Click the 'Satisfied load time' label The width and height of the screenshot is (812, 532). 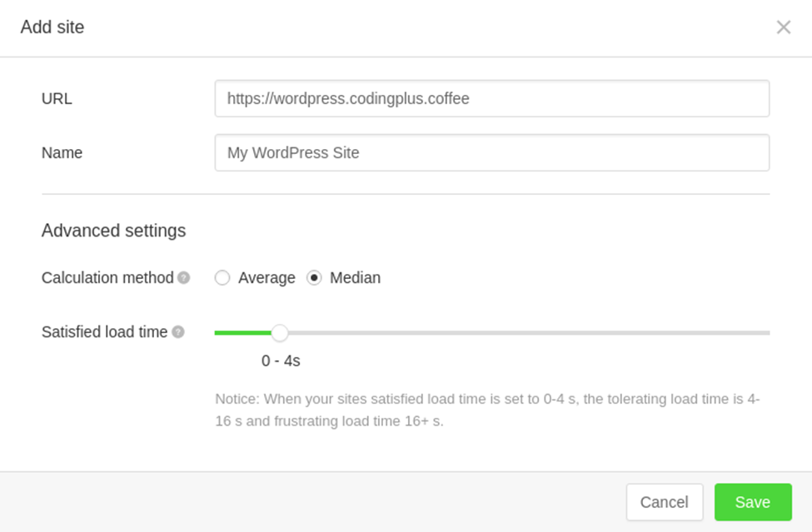(x=104, y=331)
